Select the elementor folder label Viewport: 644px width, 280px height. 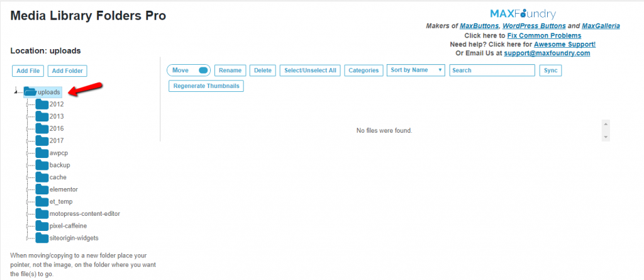coord(64,189)
